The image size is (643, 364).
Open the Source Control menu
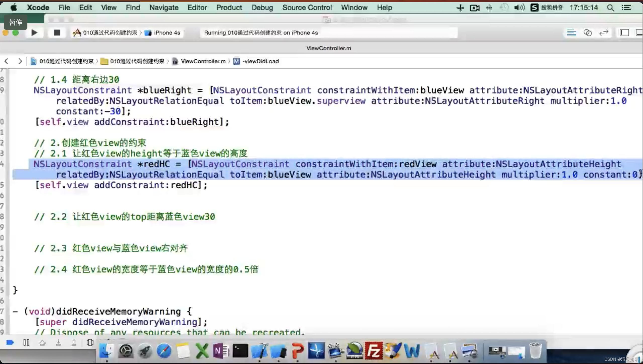[307, 8]
